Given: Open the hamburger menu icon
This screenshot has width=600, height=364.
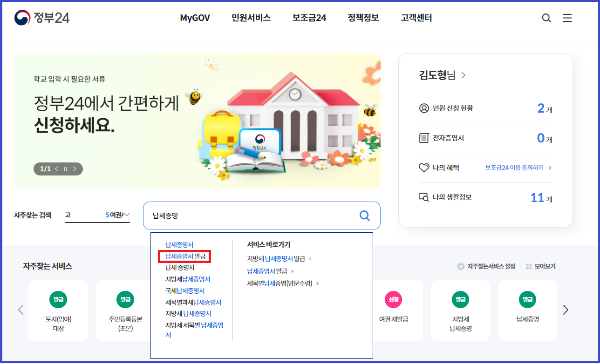Looking at the screenshot, I should click(x=567, y=18).
